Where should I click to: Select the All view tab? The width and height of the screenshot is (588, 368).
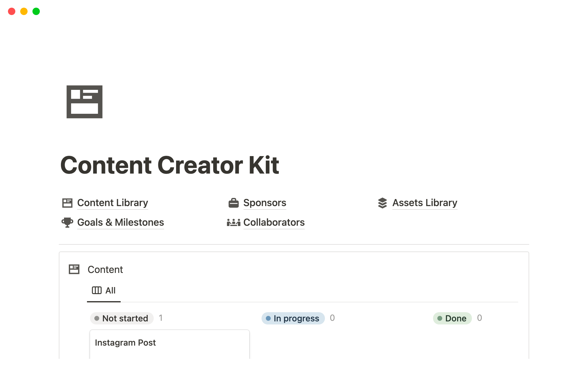click(110, 290)
